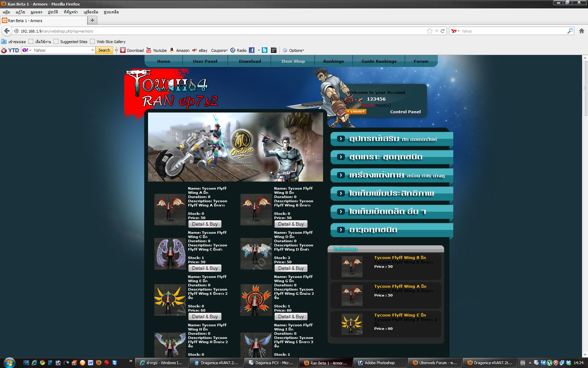Open the Firefox home page icon
588x368 pixels.
point(581,31)
